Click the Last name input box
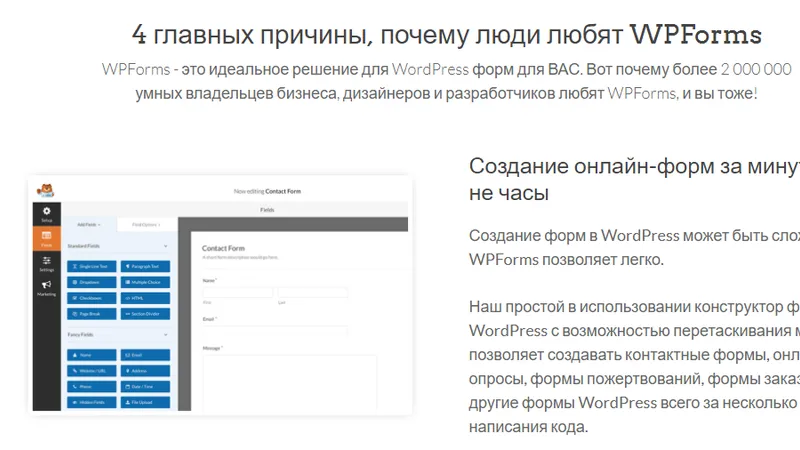800x450 pixels. [x=313, y=292]
